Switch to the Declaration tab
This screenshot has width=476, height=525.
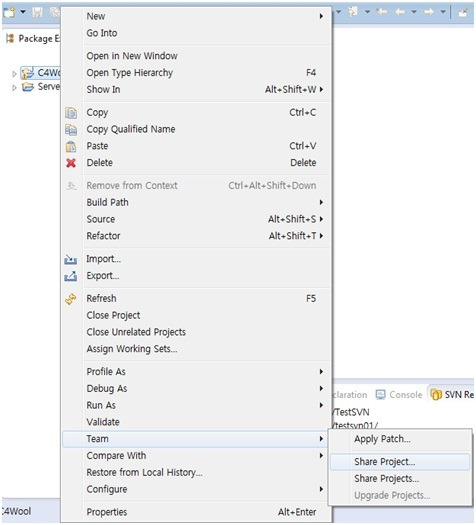[350, 395]
